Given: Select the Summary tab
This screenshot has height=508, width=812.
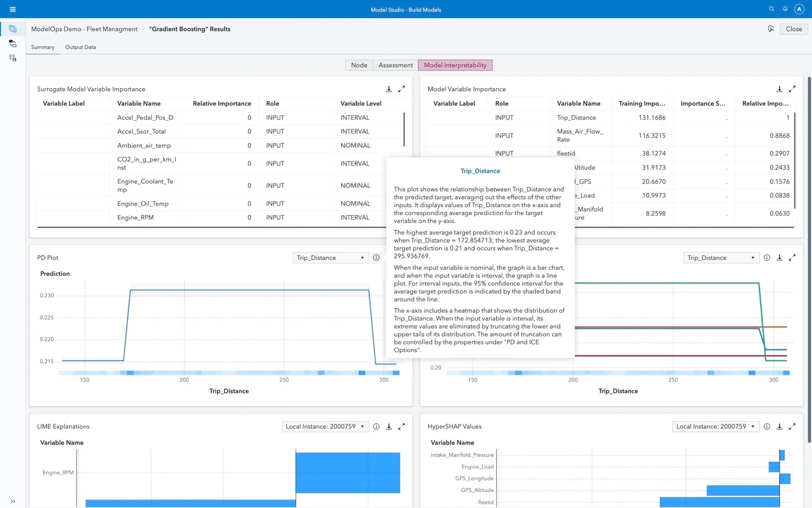Looking at the screenshot, I should coord(43,47).
